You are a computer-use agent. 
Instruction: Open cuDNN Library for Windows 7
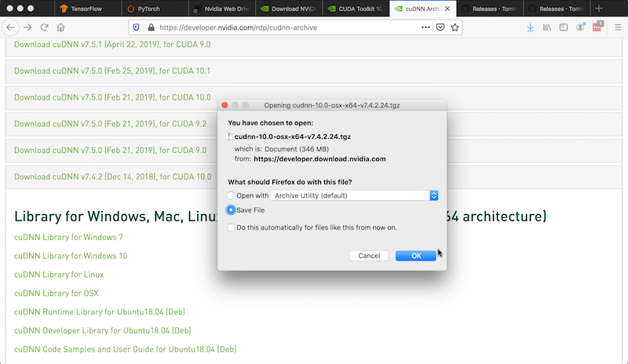68,237
